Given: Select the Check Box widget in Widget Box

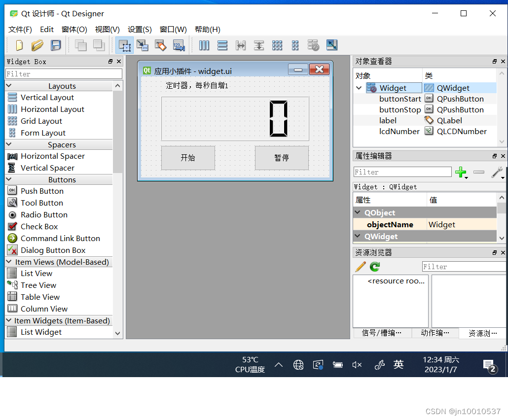Looking at the screenshot, I should click(39, 226).
